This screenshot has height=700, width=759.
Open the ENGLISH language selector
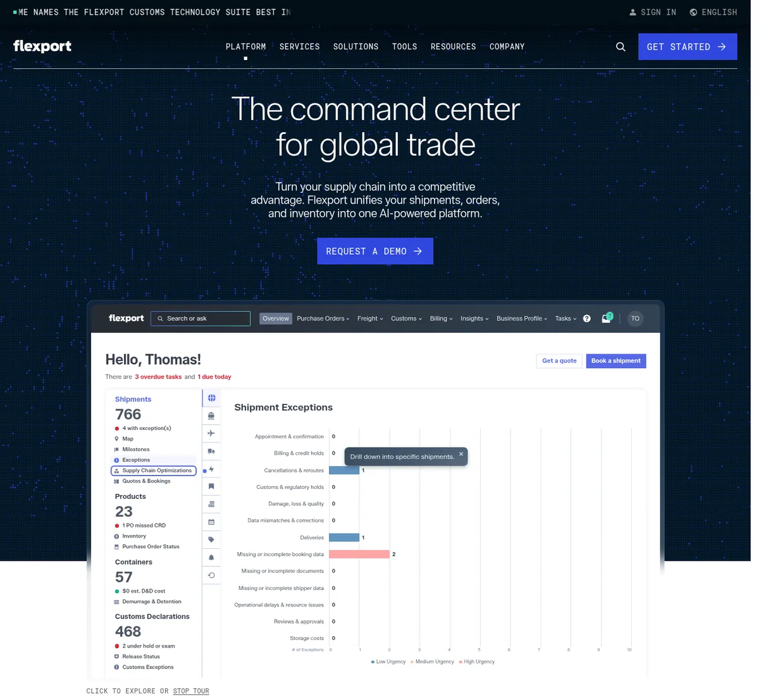(713, 12)
